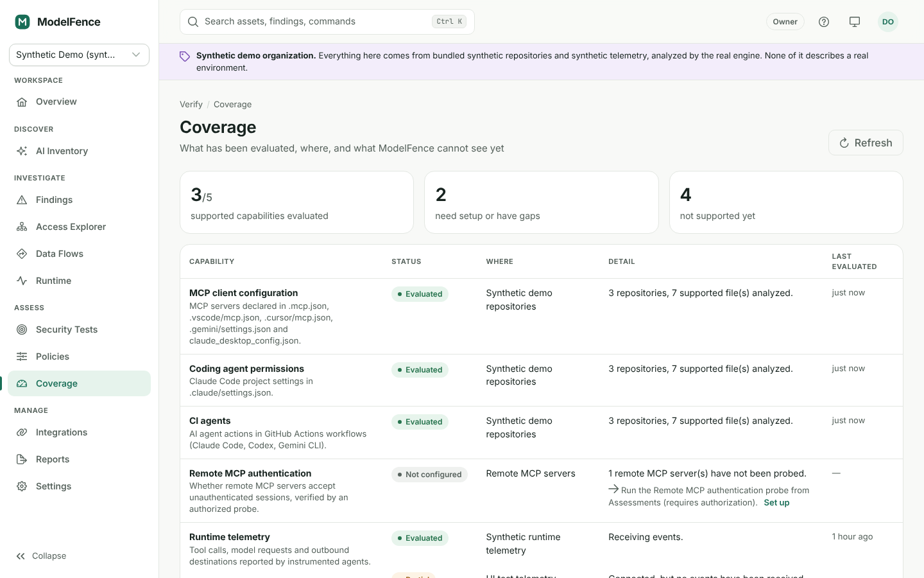This screenshot has width=924, height=578.
Task: Collapse the sidebar navigation
Action: [41, 556]
